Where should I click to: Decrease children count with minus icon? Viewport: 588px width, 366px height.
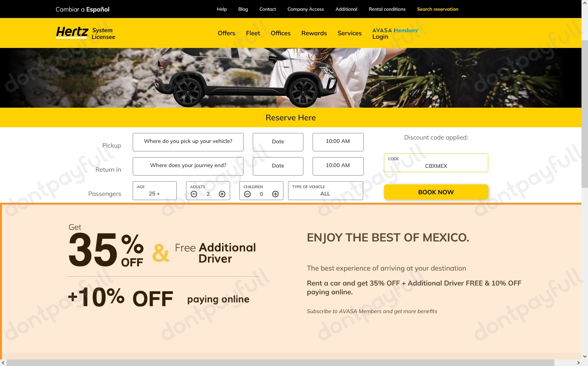247,194
